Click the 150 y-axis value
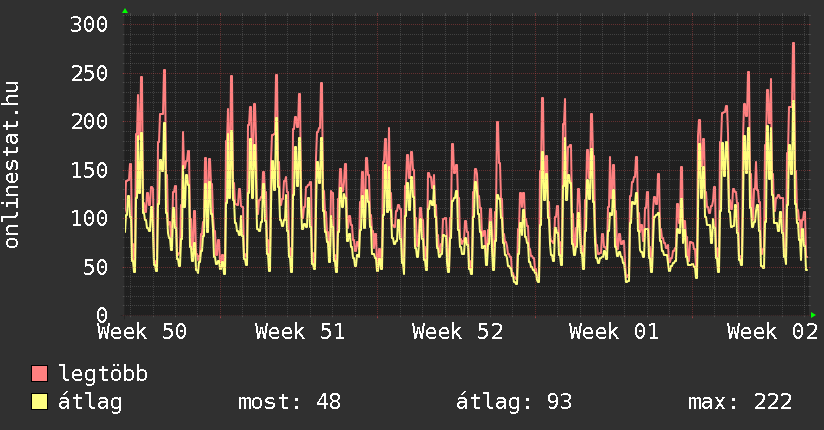Viewport: 824px width, 430px height. [88, 170]
